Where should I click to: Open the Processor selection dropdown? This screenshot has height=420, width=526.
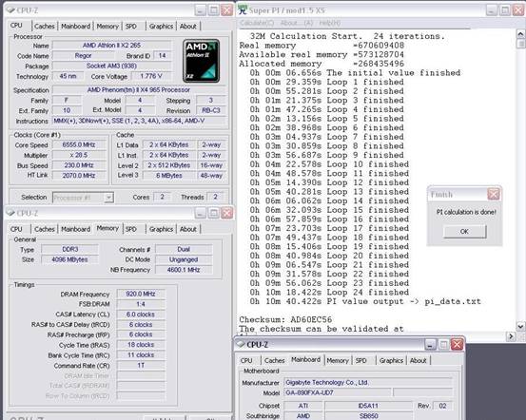[108, 198]
